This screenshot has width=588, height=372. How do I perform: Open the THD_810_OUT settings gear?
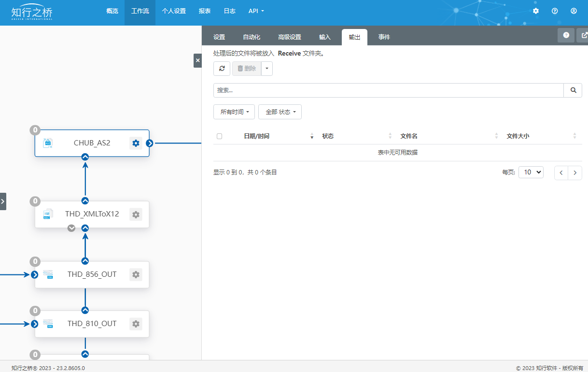click(136, 324)
